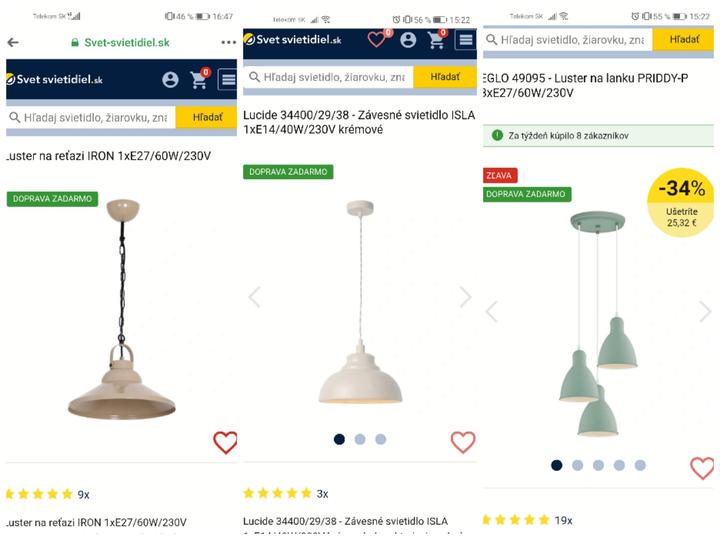
Task: Toggle the favorite heart for the EGLO PRIDDY-P lamp
Action: 702,468
